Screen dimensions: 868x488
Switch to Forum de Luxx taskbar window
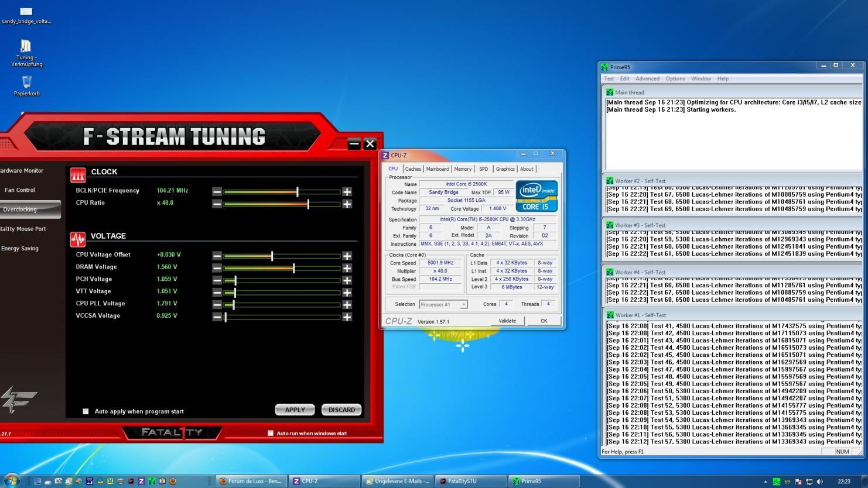click(251, 481)
